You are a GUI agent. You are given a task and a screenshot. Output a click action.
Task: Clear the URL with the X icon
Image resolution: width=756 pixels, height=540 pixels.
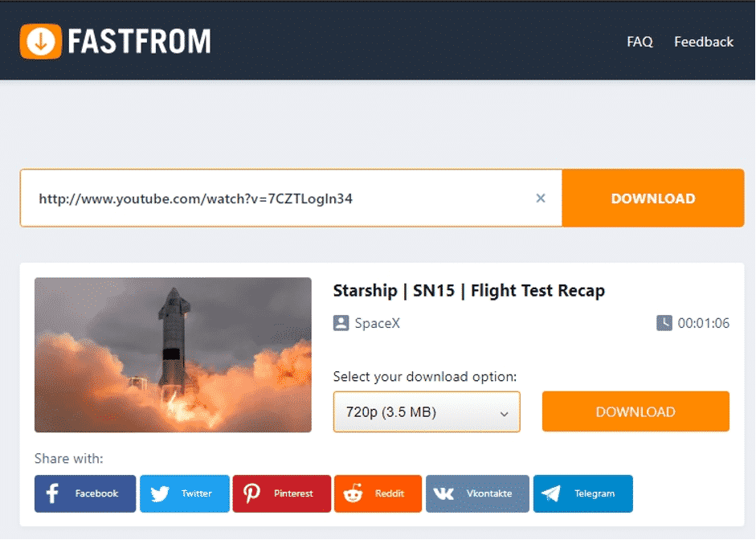point(541,198)
